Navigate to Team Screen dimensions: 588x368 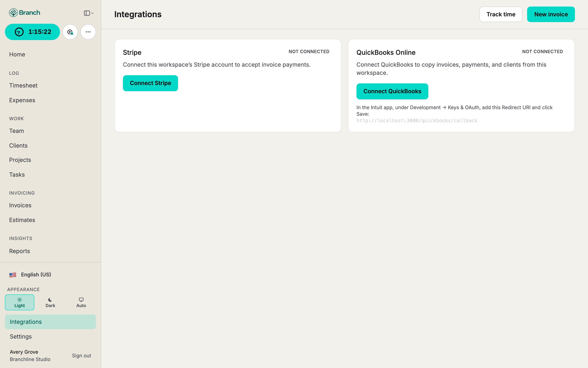point(17,131)
